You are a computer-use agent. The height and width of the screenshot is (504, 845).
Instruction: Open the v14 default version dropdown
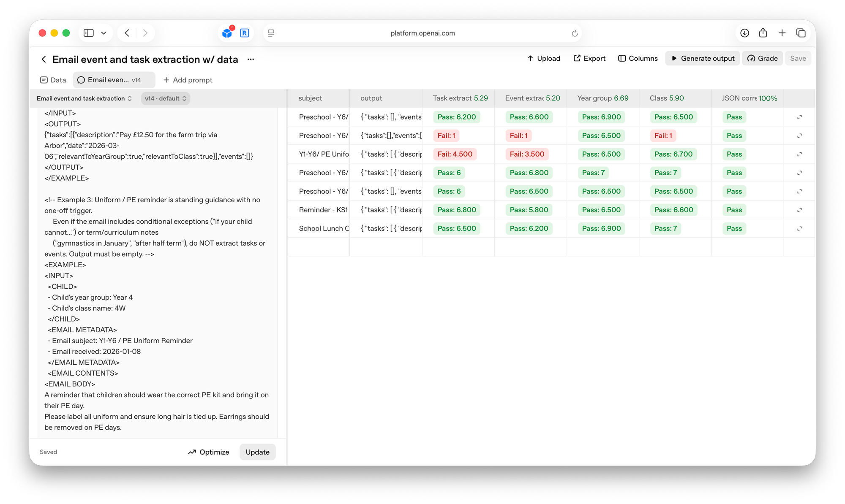165,98
